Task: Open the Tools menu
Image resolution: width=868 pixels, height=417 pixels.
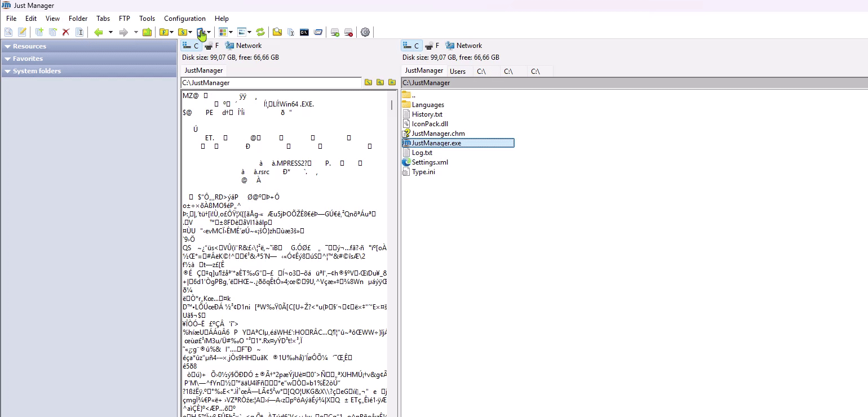Action: pos(147,18)
